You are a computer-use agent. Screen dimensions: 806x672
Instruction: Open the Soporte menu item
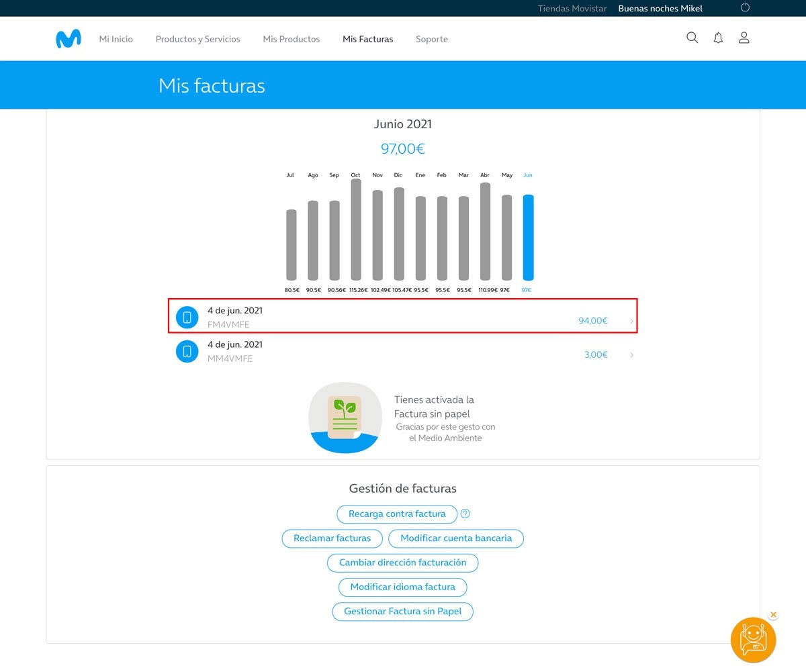click(x=431, y=39)
